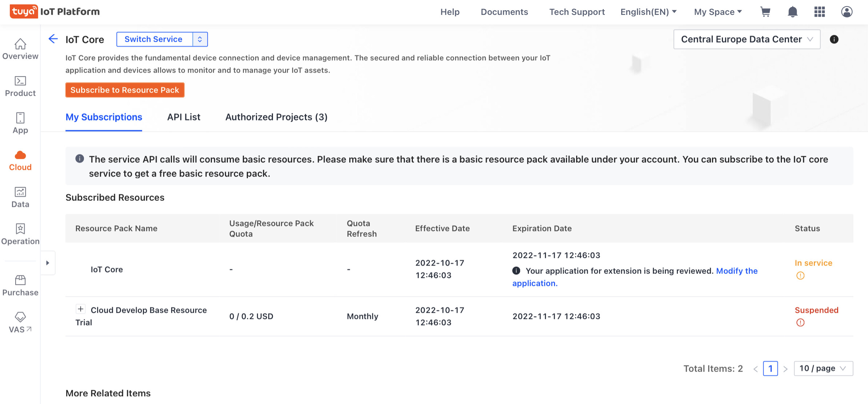Open the Product section in sidebar
This screenshot has width=868, height=404.
20,86
